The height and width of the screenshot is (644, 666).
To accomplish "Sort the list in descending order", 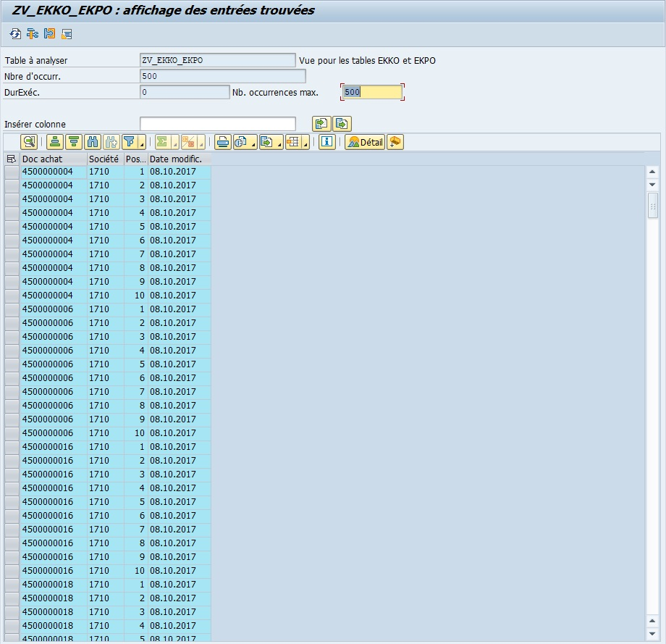I will click(73, 142).
